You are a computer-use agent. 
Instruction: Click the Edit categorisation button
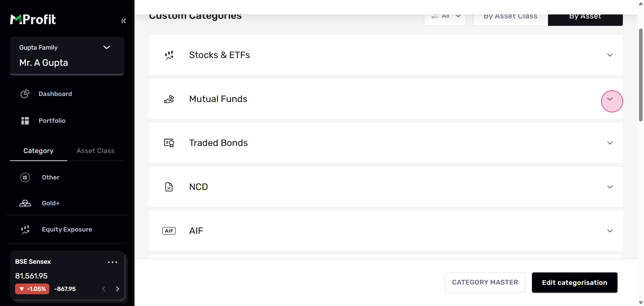[574, 283]
